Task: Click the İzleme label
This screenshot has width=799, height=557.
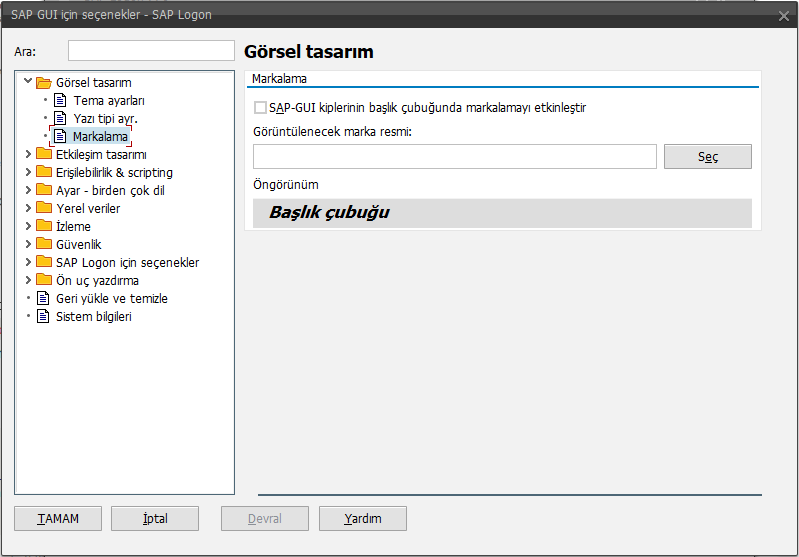Action: tap(73, 226)
